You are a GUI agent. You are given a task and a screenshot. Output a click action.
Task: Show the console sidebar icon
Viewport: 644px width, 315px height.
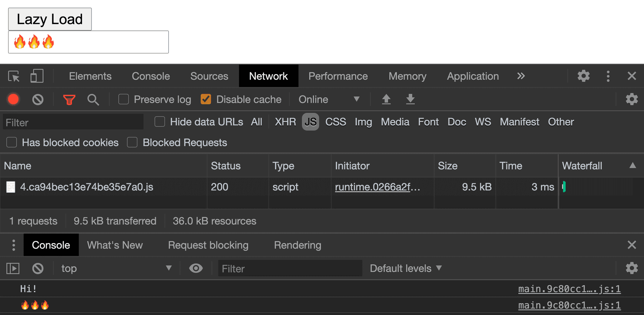(x=13, y=268)
